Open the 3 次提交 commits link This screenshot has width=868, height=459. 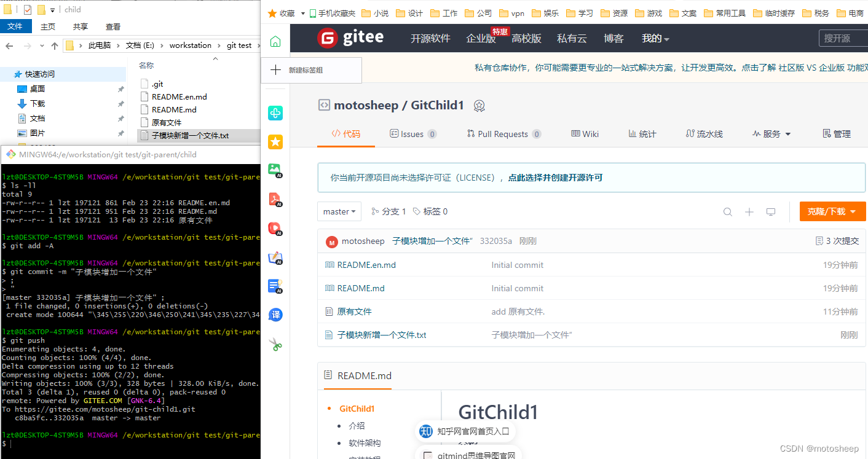coord(837,241)
